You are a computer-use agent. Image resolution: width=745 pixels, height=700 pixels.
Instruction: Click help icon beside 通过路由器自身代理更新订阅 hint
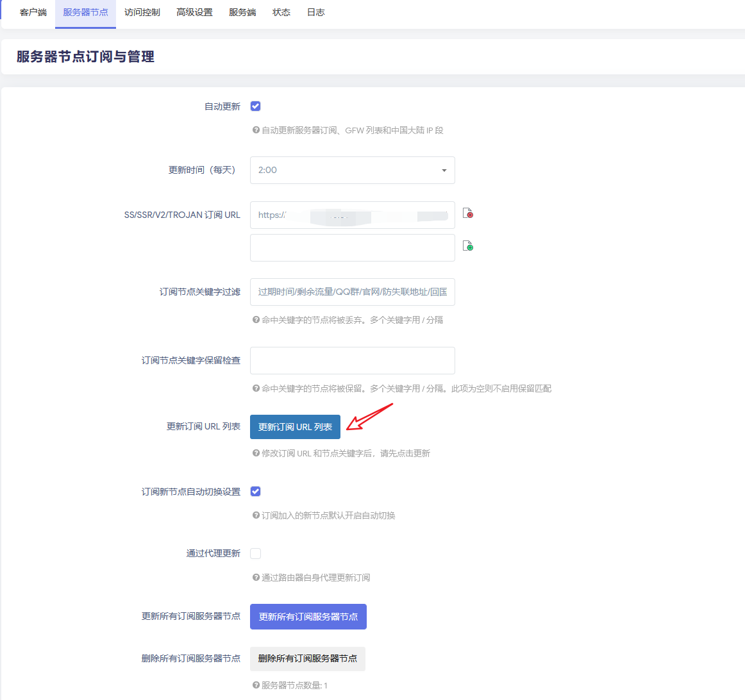click(256, 578)
